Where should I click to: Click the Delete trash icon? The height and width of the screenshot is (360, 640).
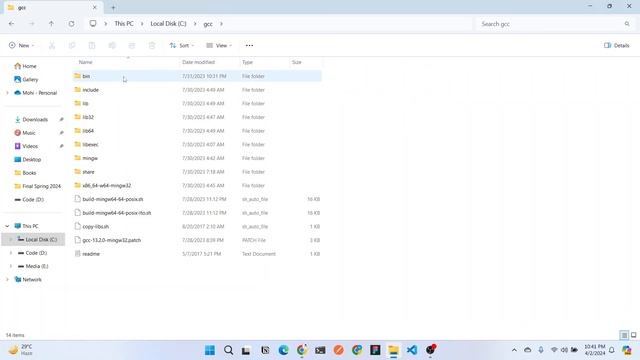pos(152,45)
